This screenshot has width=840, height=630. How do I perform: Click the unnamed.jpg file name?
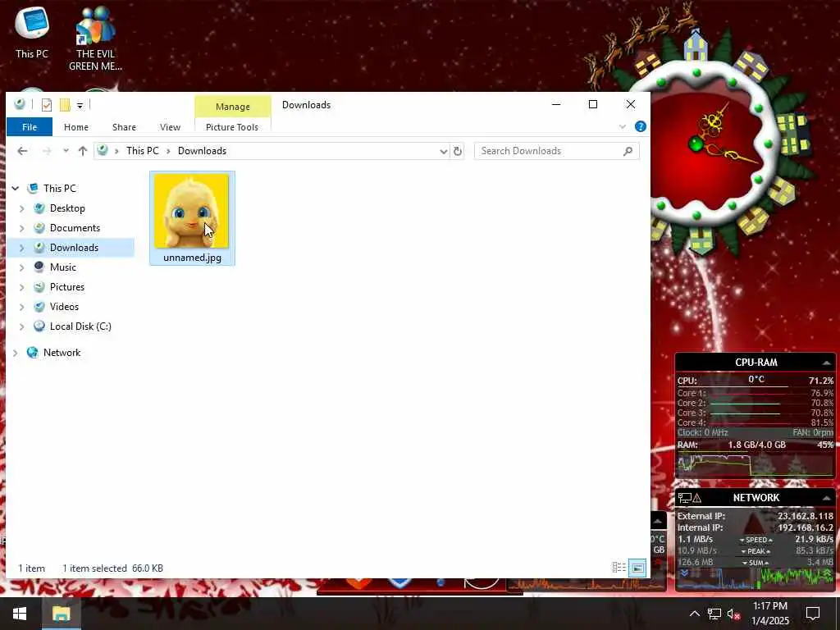point(192,258)
